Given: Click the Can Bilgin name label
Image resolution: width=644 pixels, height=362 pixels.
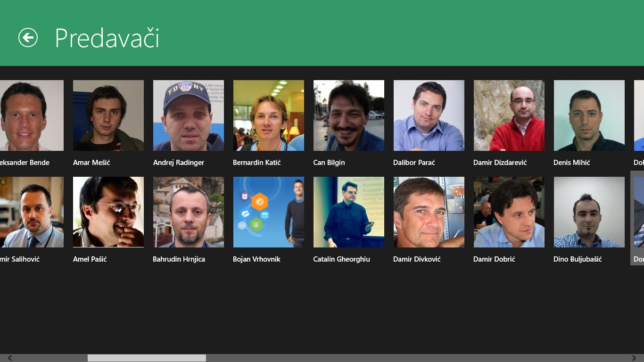Looking at the screenshot, I should [329, 163].
